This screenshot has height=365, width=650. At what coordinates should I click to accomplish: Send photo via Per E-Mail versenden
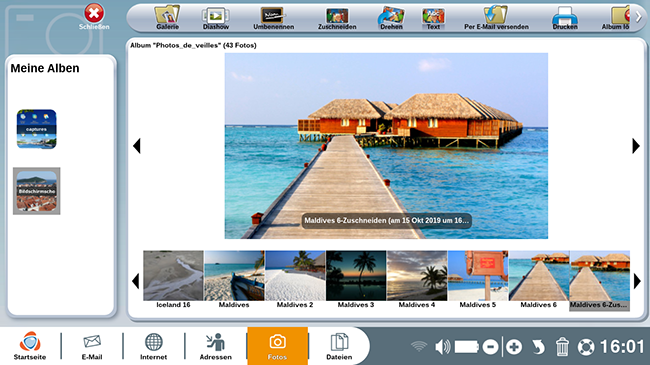point(496,17)
